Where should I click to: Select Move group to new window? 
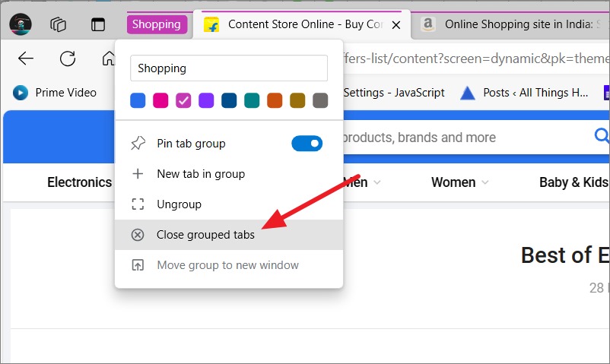pos(229,265)
